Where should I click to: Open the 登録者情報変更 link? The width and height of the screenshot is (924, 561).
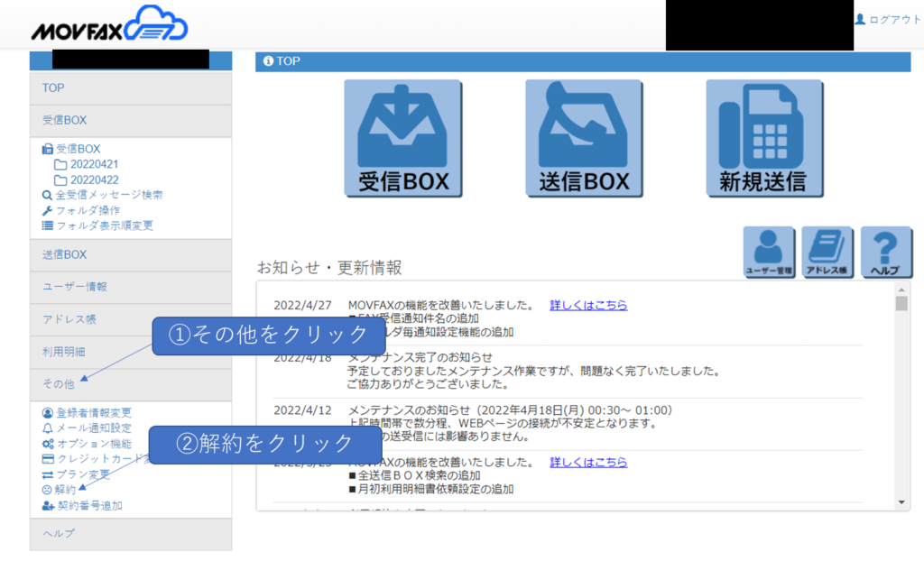(x=94, y=412)
